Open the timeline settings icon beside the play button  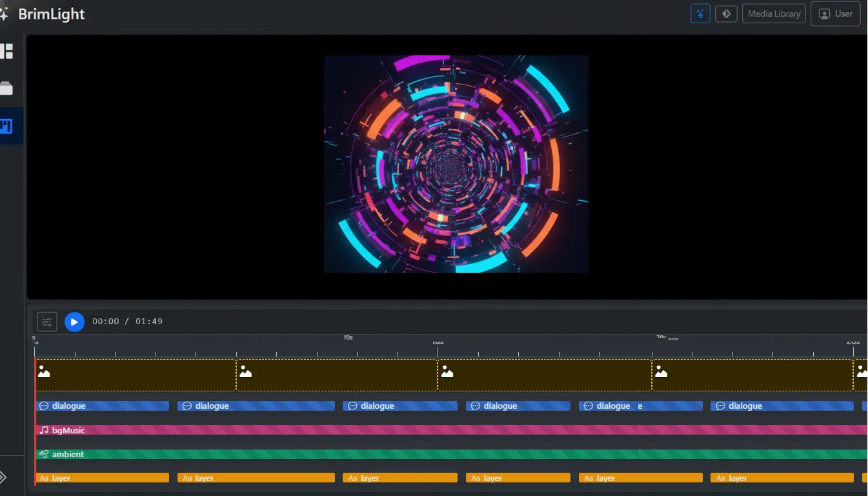(46, 321)
